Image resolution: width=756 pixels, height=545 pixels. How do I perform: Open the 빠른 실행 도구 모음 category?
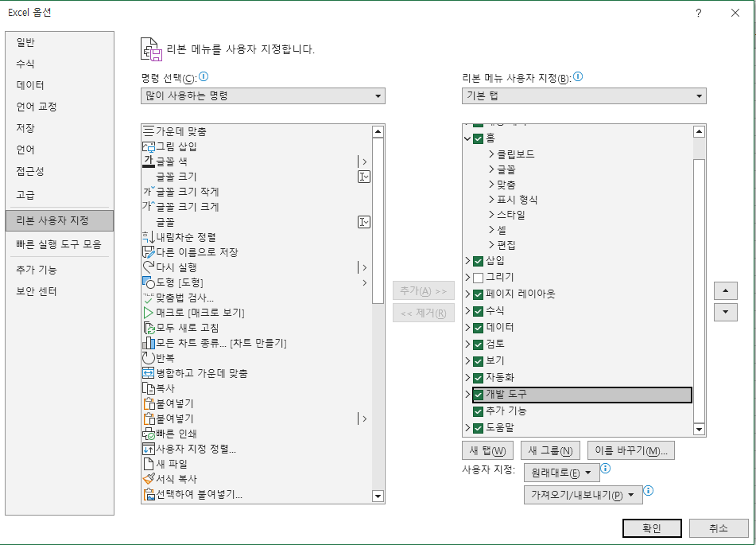click(60, 244)
